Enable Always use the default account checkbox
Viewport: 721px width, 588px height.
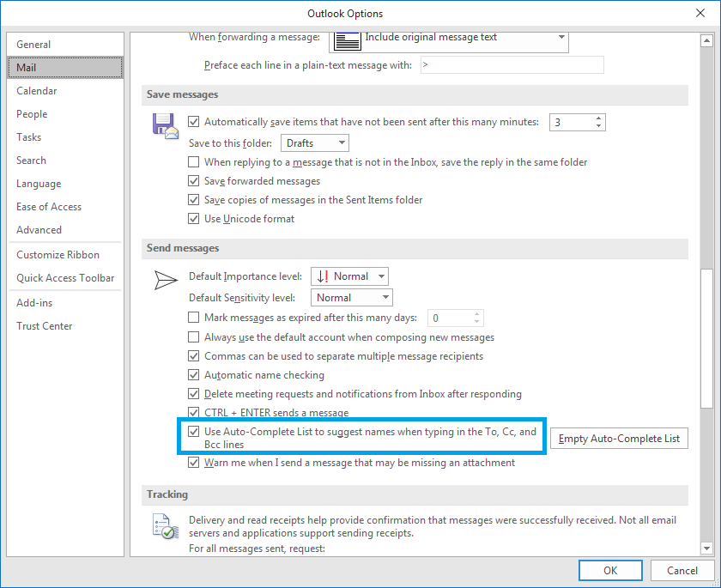[x=194, y=337]
